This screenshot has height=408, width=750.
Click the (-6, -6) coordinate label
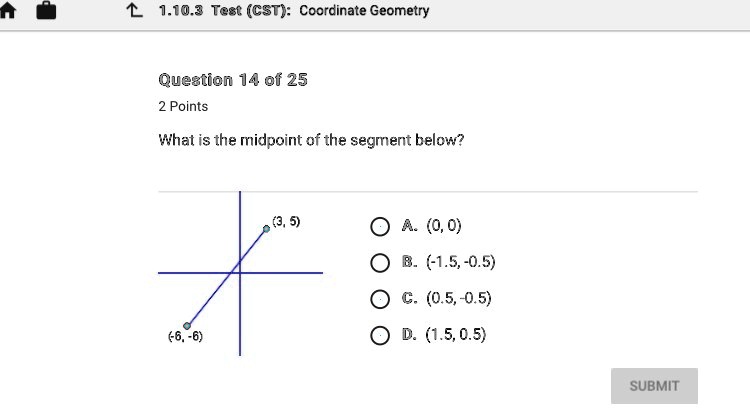(185, 337)
